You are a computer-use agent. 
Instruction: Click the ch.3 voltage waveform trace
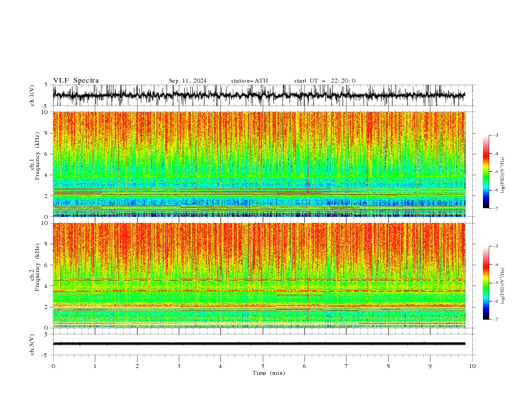pos(259,344)
